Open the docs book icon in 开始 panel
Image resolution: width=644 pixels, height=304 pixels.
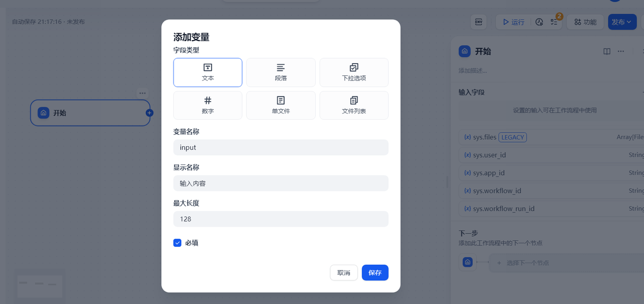[607, 51]
